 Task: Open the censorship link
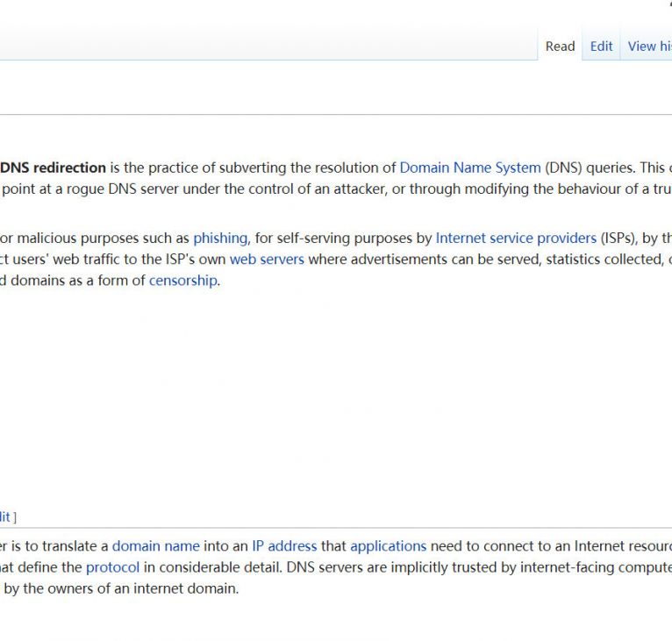(182, 281)
